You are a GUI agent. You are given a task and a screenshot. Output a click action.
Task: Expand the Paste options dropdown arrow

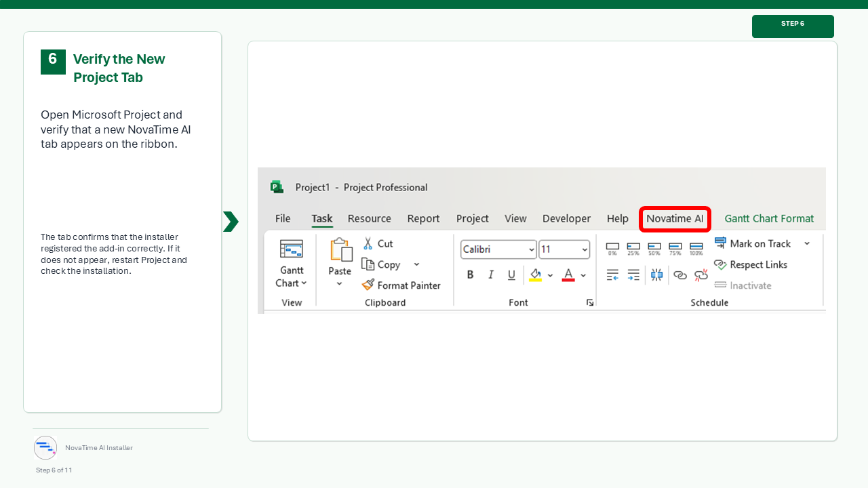tap(340, 284)
